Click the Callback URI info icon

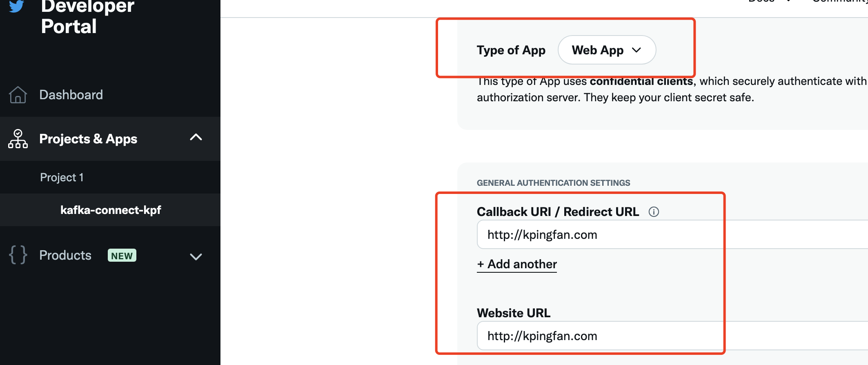click(x=654, y=211)
